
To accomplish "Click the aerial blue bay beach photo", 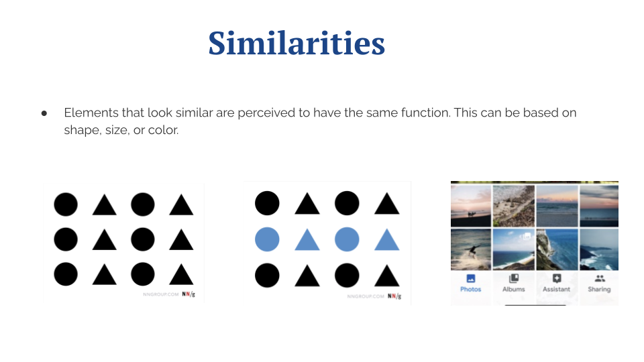I will pyautogui.click(x=514, y=249).
